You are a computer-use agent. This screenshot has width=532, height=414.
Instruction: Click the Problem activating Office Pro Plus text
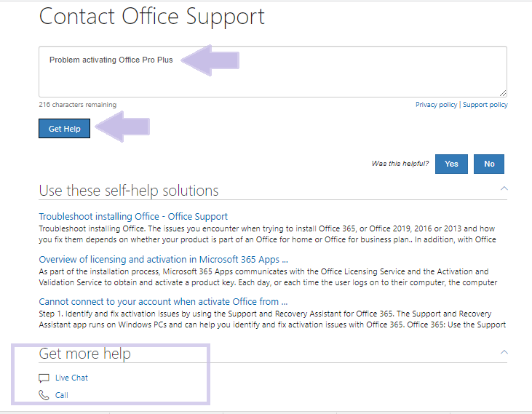tap(111, 60)
